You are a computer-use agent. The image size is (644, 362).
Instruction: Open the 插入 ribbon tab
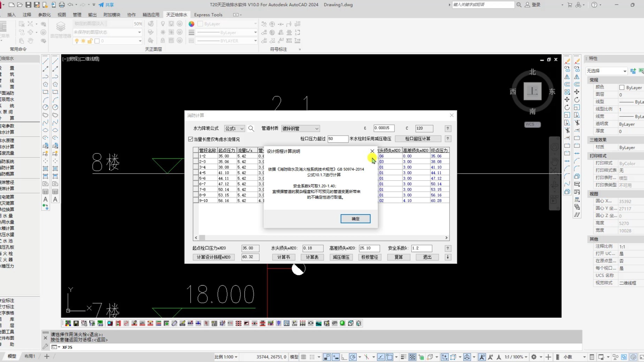point(11,15)
